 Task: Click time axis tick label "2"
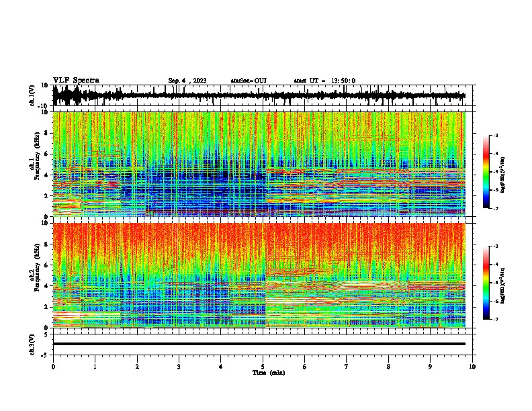[x=137, y=367]
